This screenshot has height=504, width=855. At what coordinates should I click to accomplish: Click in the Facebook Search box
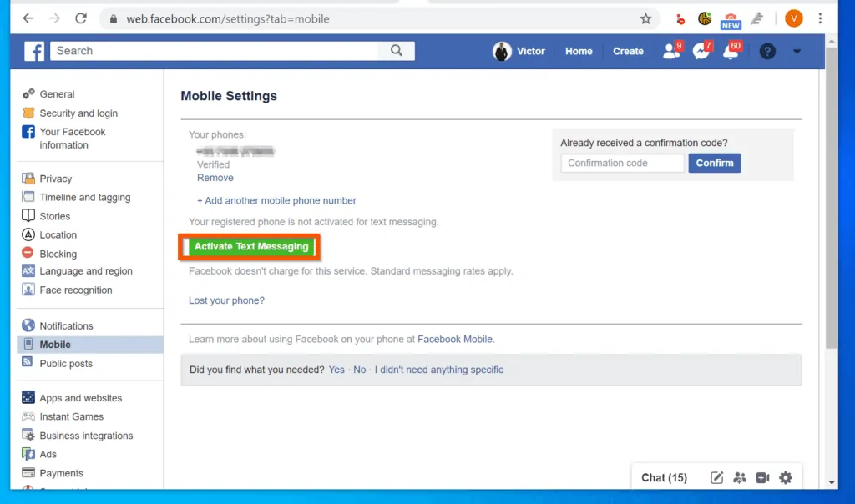point(215,51)
